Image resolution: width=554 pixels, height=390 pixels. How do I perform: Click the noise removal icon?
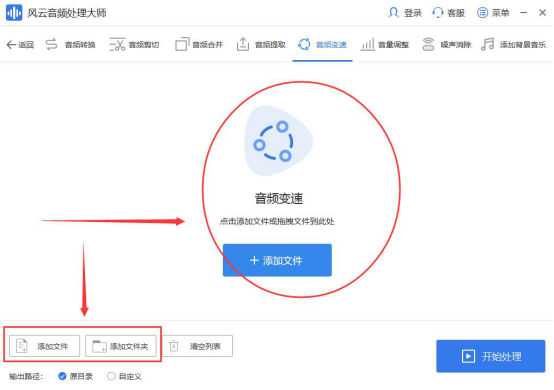428,45
